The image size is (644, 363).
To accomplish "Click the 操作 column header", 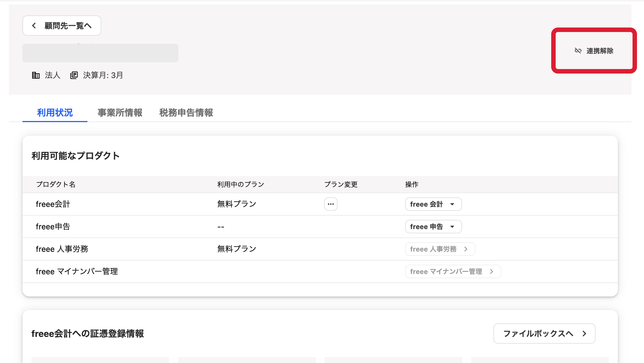I will click(x=412, y=184).
